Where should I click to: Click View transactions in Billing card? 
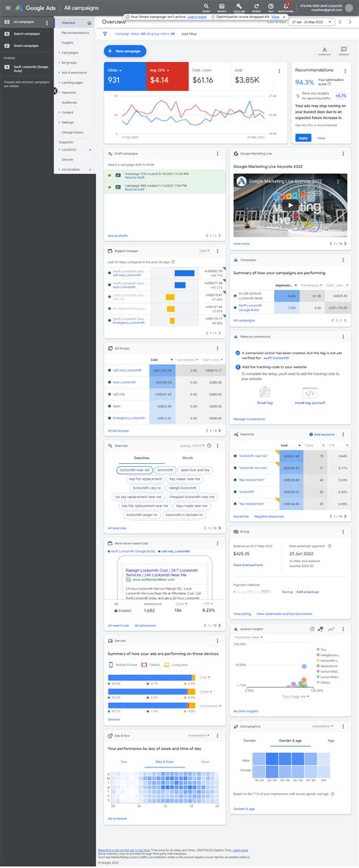click(x=248, y=565)
